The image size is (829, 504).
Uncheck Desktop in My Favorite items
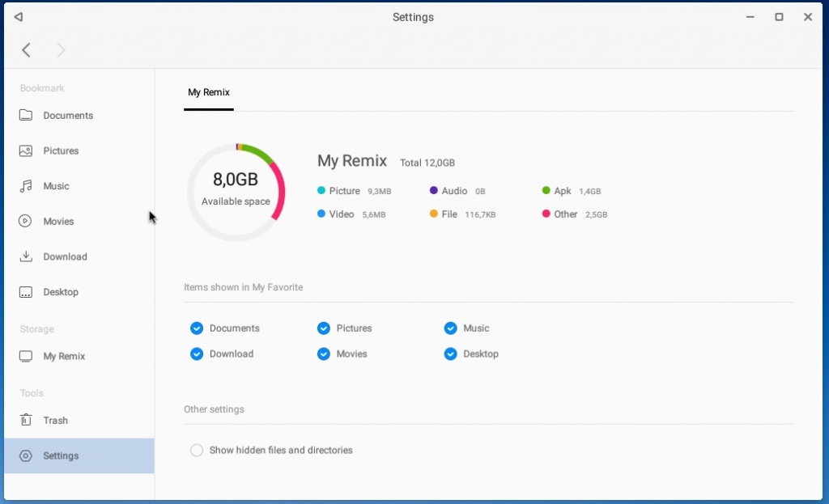pos(451,354)
